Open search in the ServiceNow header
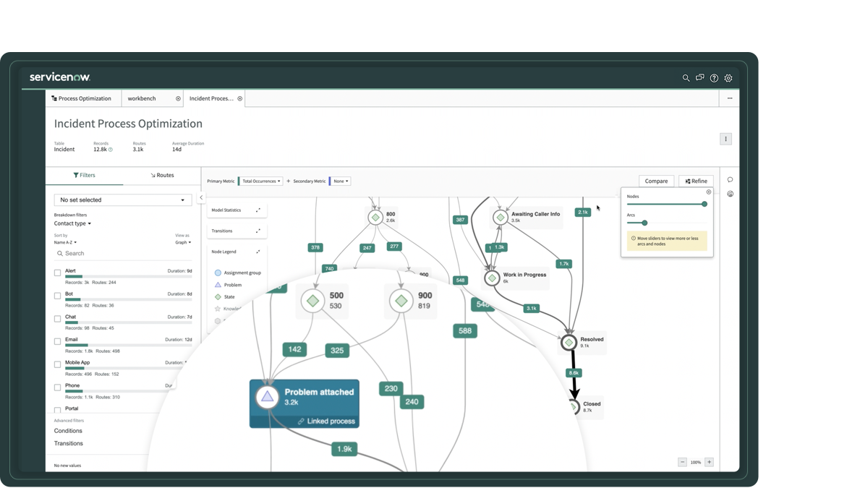The image size is (868, 488). click(686, 78)
